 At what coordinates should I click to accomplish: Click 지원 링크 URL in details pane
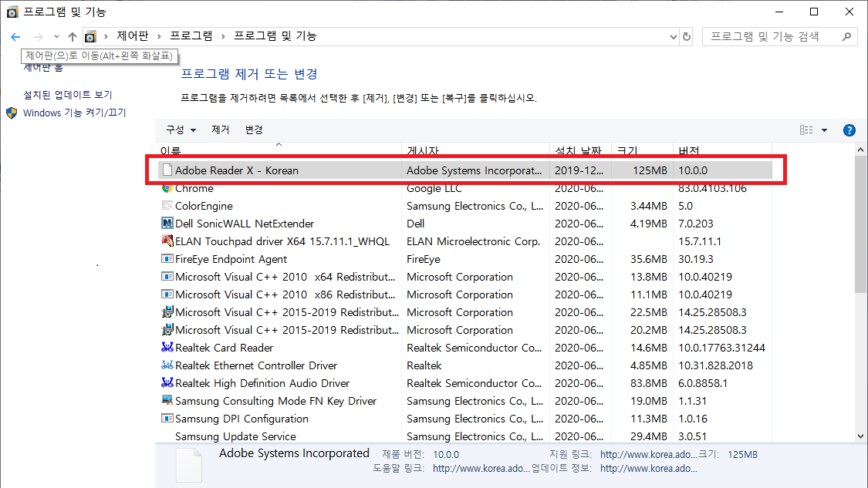(648, 454)
